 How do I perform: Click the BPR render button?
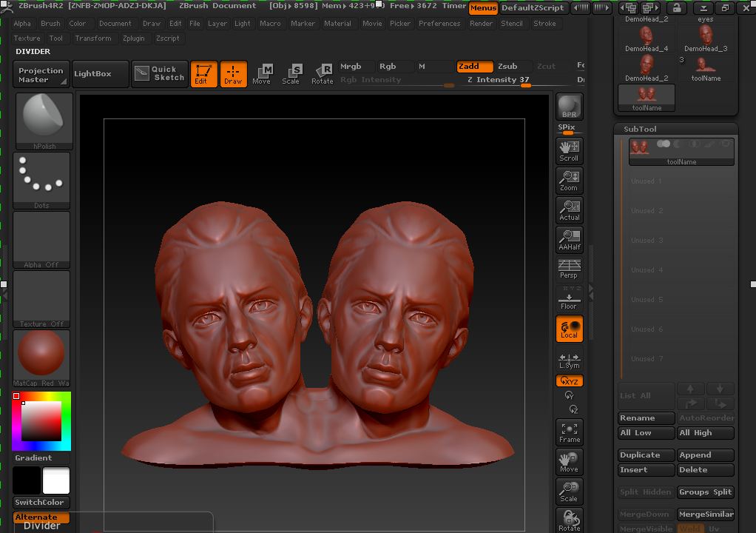coord(569,107)
